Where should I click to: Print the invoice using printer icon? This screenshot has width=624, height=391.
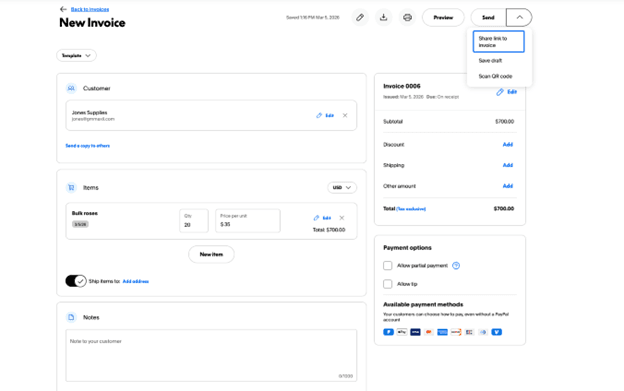tap(407, 18)
